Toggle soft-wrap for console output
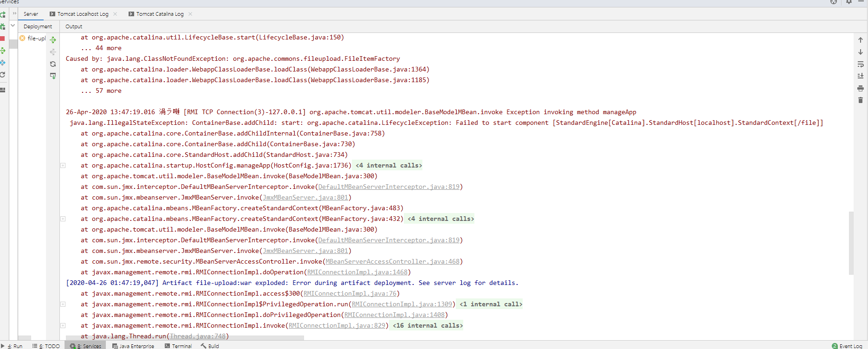This screenshot has width=868, height=349. coord(860,64)
